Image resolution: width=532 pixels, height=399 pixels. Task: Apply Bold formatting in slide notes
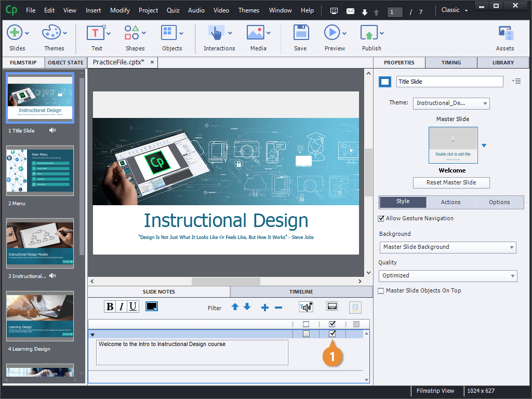click(x=110, y=307)
